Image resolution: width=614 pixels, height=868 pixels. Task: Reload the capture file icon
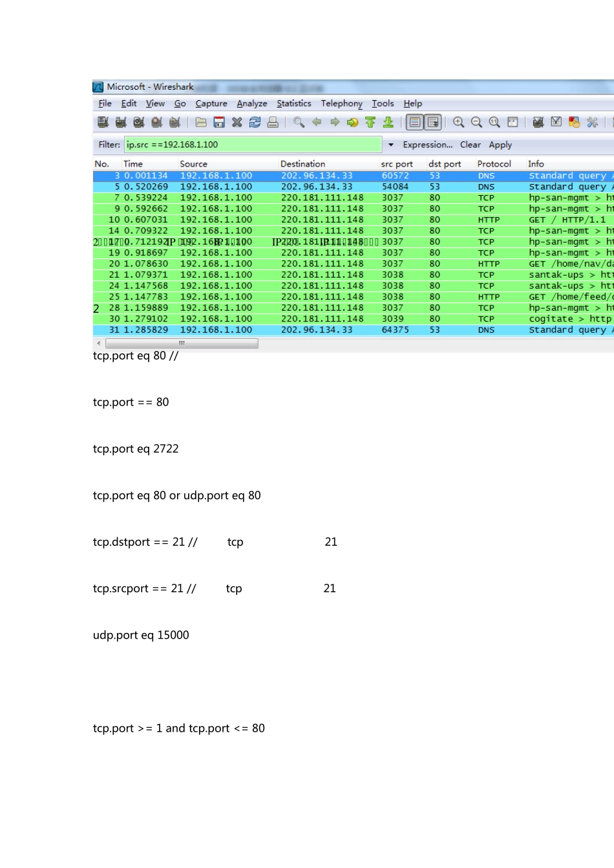255,122
